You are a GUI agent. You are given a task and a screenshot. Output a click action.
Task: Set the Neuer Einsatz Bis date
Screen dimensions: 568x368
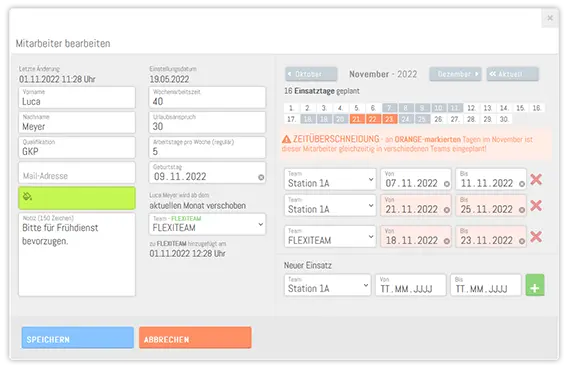486,285
